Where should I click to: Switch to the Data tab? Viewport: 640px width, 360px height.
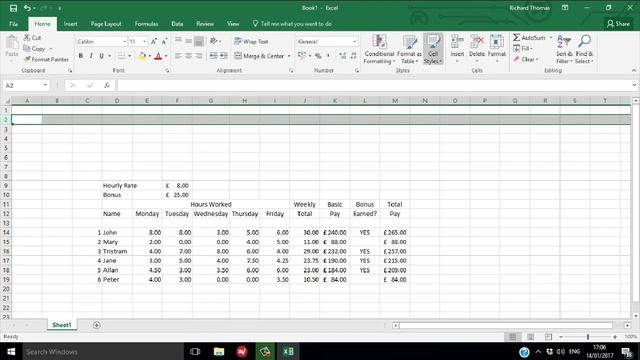pyautogui.click(x=177, y=24)
